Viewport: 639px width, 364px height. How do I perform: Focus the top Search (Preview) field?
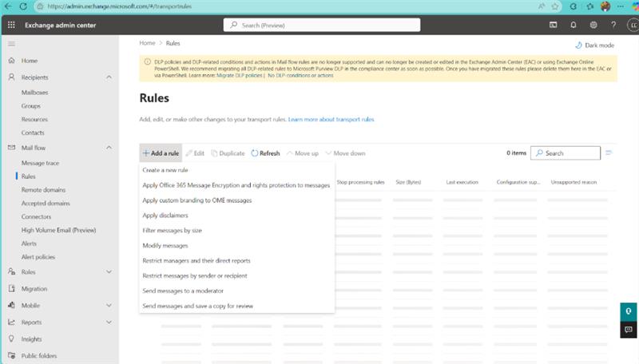322,25
